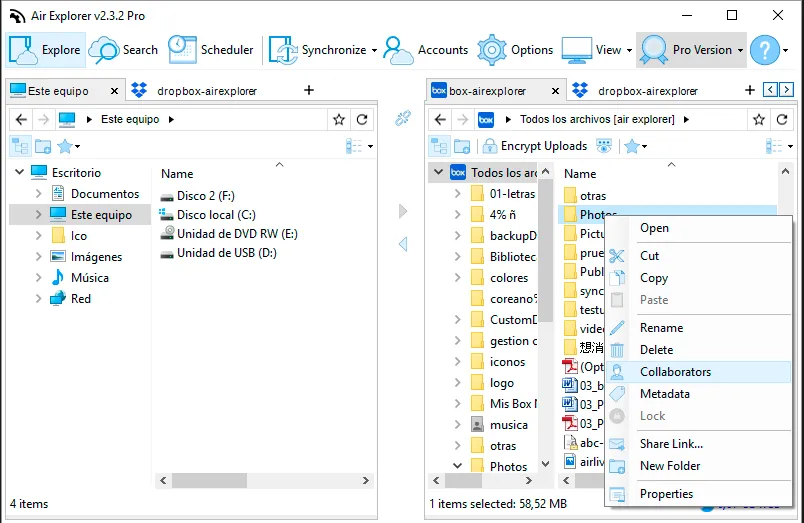804x523 pixels.
Task: Open the Scheduler
Action: 210,50
